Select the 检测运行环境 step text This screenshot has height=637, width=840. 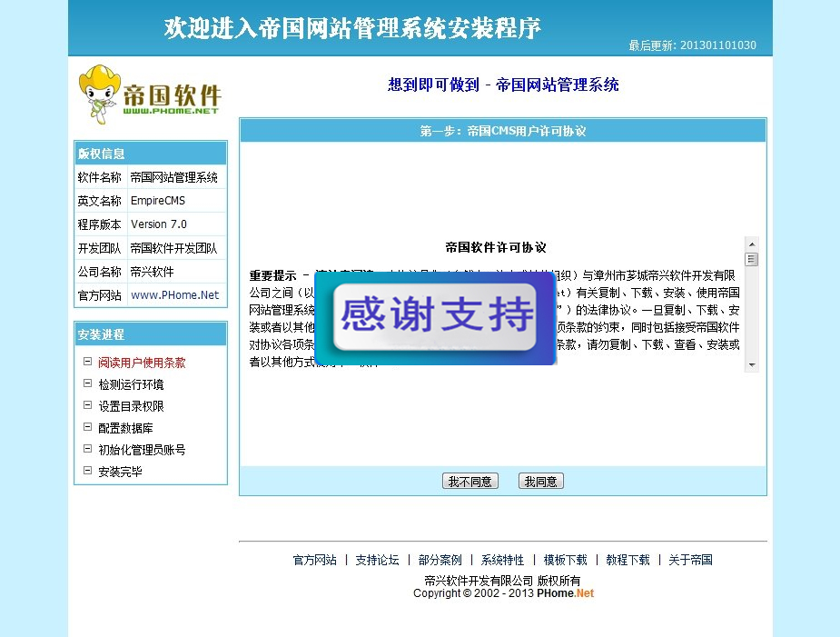(131, 384)
